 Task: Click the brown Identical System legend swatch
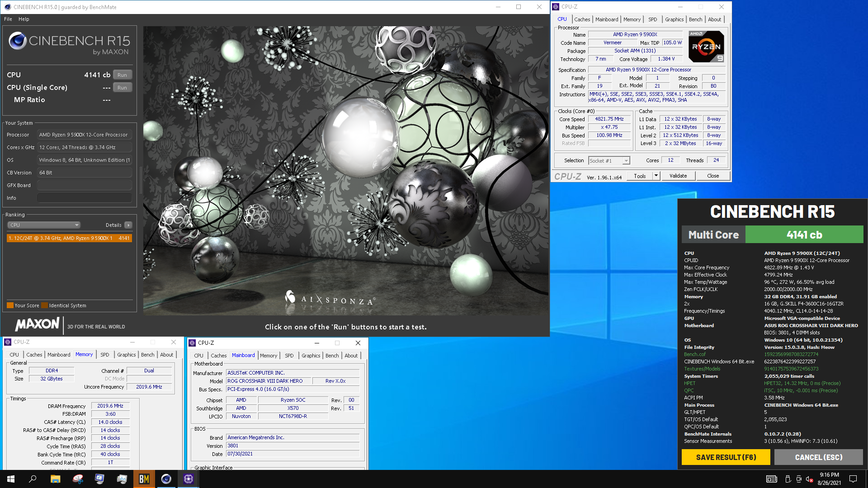[x=44, y=305]
